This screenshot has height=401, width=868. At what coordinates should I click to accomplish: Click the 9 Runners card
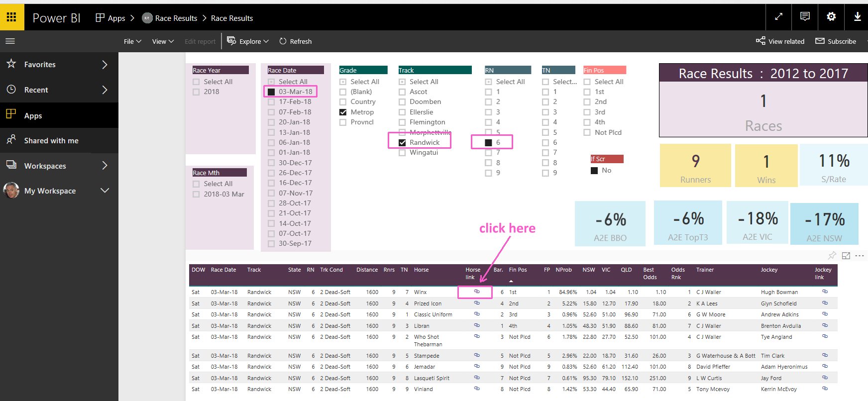(695, 166)
